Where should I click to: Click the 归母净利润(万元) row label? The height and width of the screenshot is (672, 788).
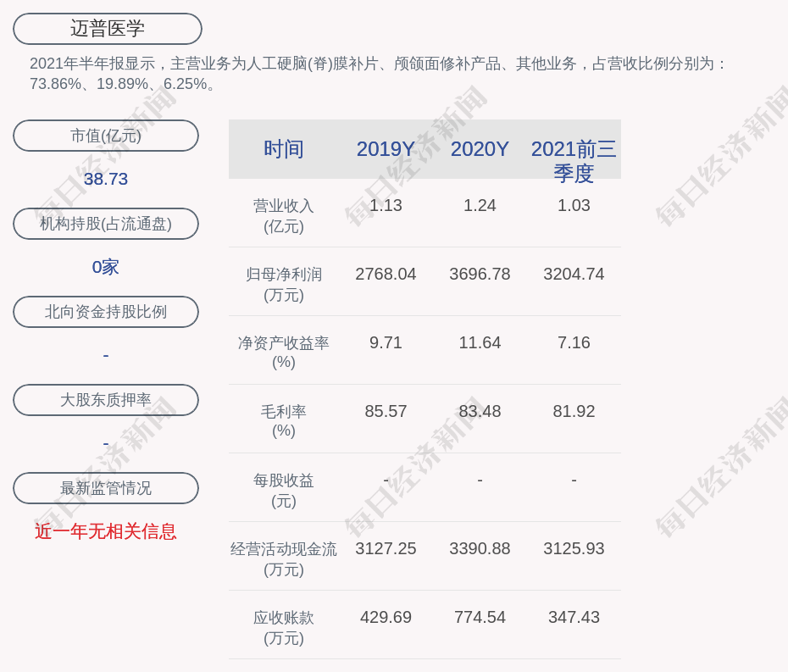(284, 285)
